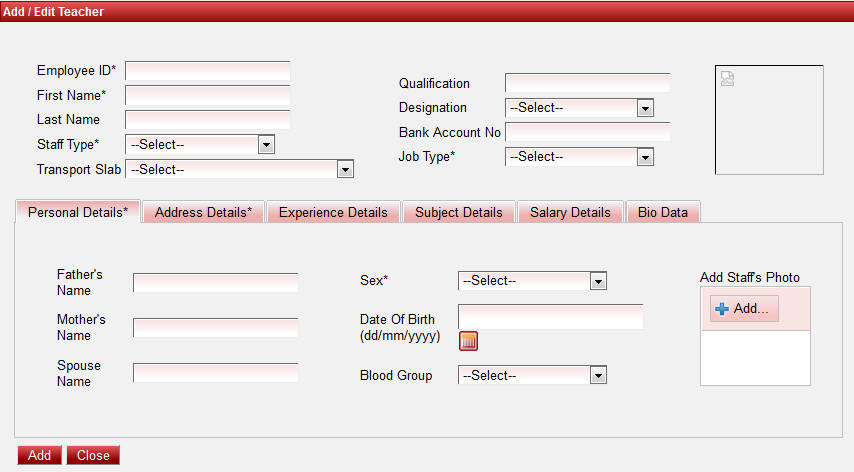Go to Subject Details tab
Image resolution: width=854 pixels, height=472 pixels.
pyautogui.click(x=459, y=213)
